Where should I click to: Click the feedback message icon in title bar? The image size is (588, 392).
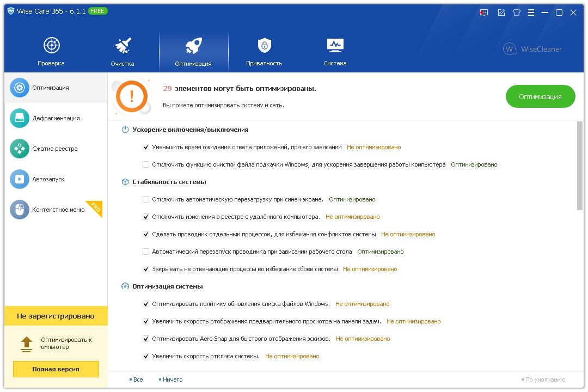coord(484,13)
